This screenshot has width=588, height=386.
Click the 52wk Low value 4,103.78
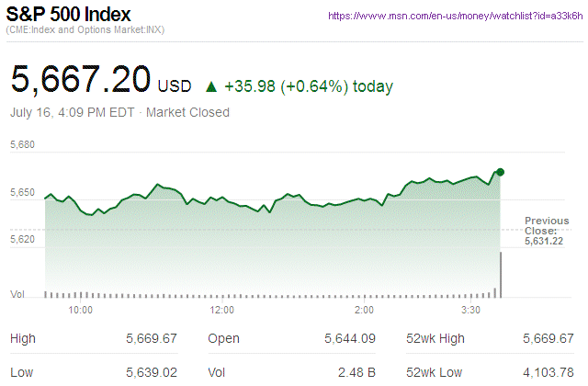coord(548,370)
